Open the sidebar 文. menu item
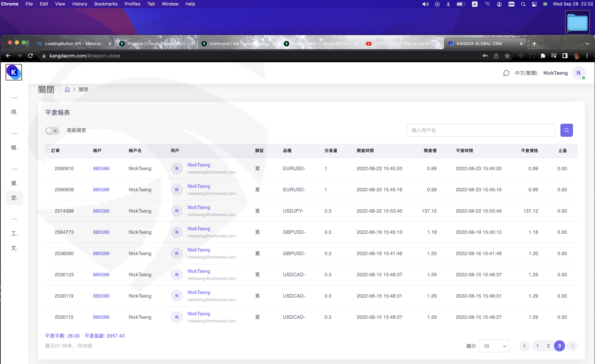595x364 pixels. pos(14,248)
